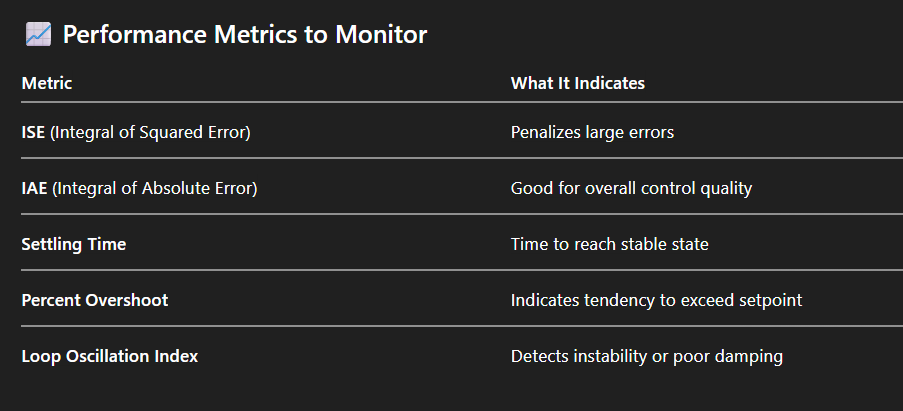Screen dimensions: 903x411
Task: Click the word errors in the ISE description
Action: click(x=650, y=132)
